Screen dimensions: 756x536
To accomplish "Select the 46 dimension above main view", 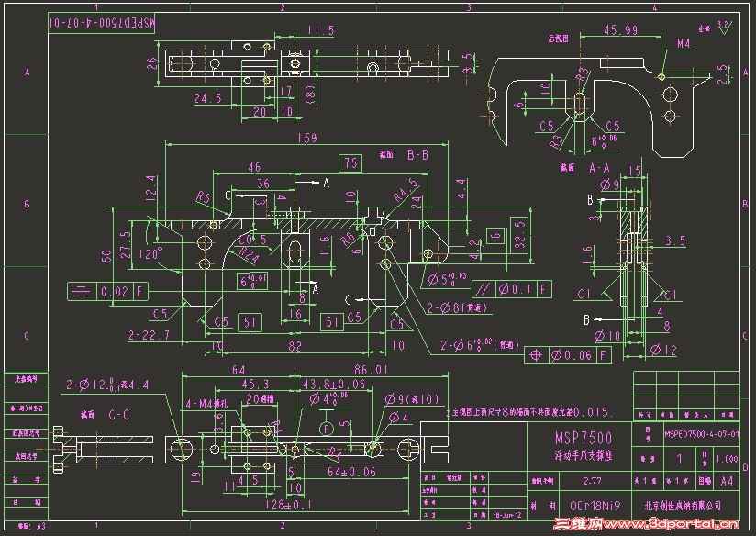I will (x=254, y=167).
